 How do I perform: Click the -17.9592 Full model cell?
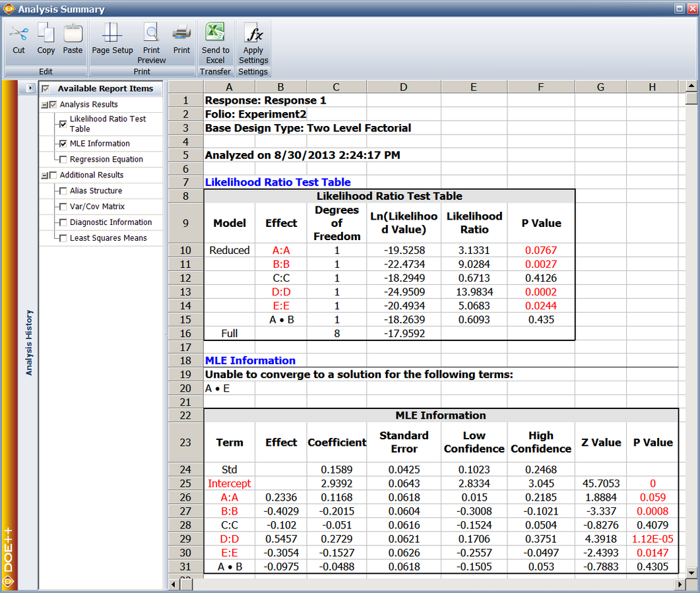[404, 333]
